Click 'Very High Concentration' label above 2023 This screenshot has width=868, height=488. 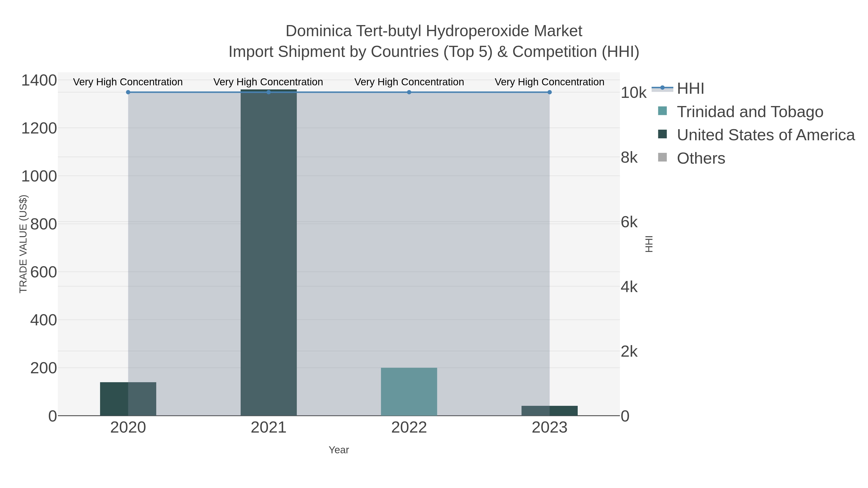(549, 82)
